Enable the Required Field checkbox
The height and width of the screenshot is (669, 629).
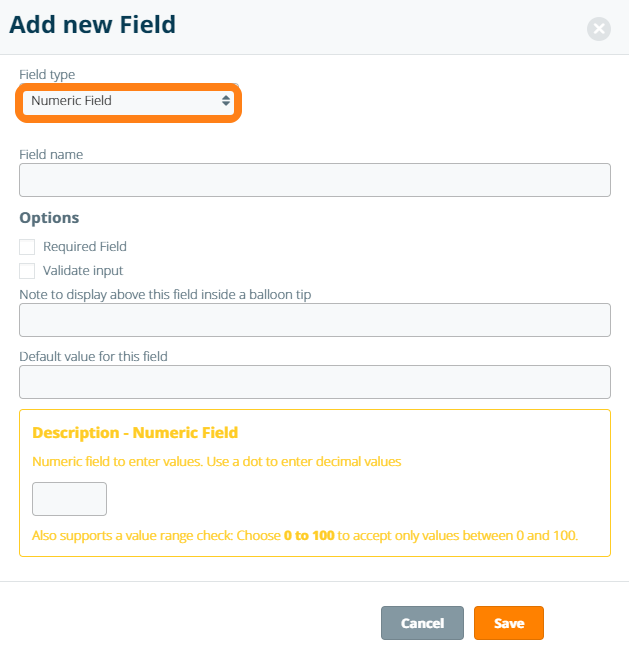[27, 247]
